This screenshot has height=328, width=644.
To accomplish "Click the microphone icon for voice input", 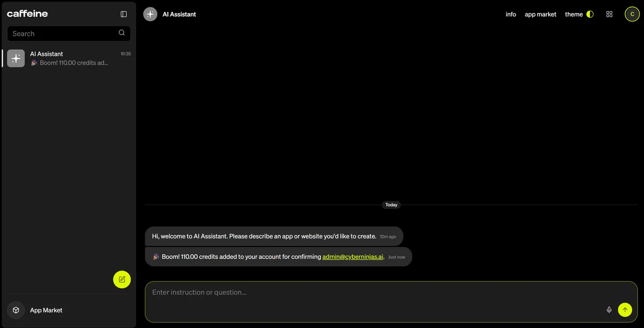I will point(609,310).
